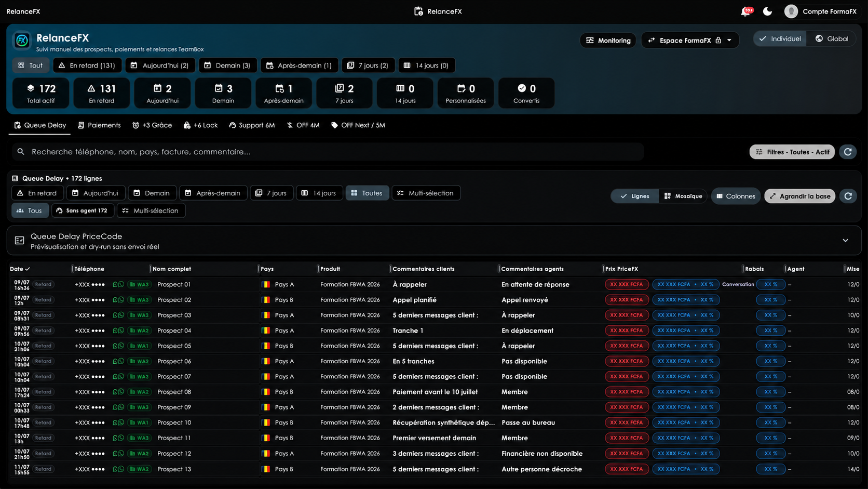Select Après-demain in Queue Delay filters
The height and width of the screenshot is (489, 868).
(x=213, y=193)
